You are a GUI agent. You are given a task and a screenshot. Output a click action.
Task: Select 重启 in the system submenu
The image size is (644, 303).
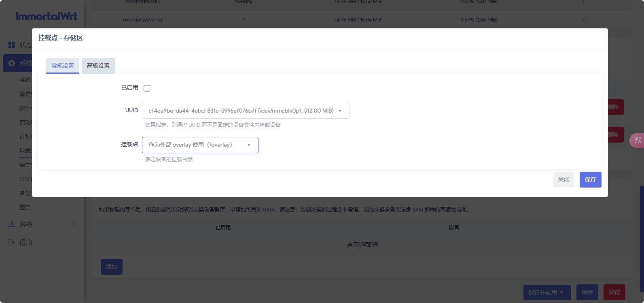click(x=25, y=207)
